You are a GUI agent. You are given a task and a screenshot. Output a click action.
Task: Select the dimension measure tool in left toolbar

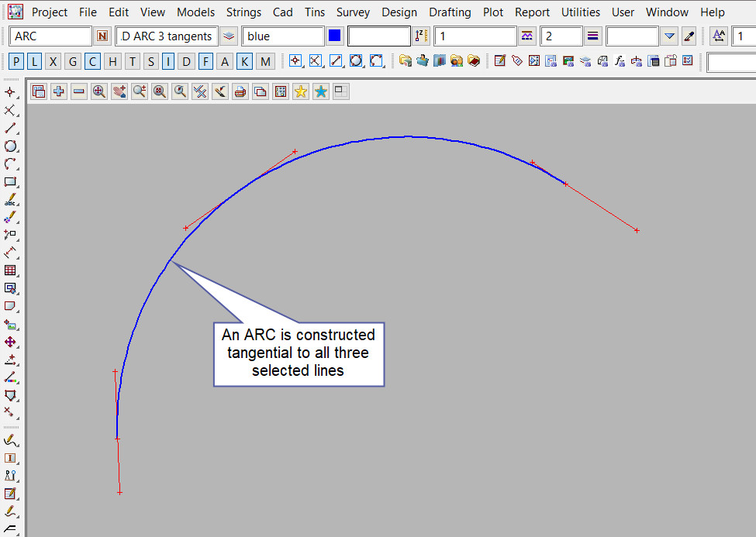10,253
